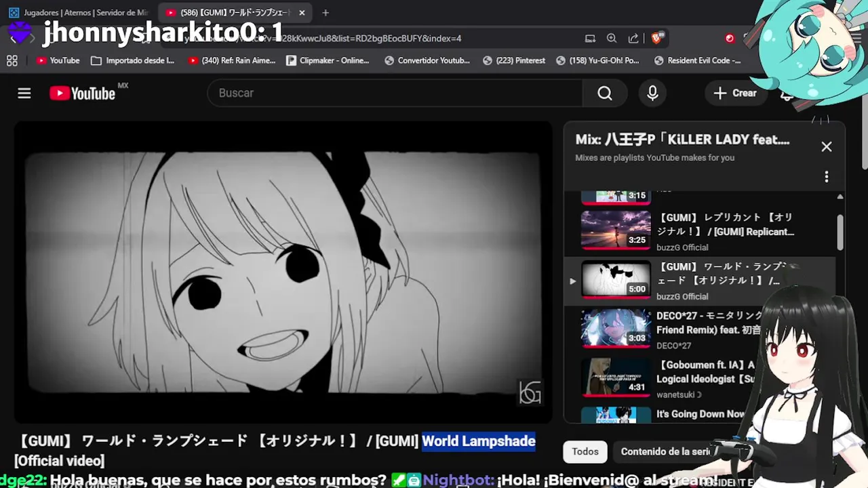868x488 pixels.
Task: Close the Mix playlist panel
Action: click(826, 146)
